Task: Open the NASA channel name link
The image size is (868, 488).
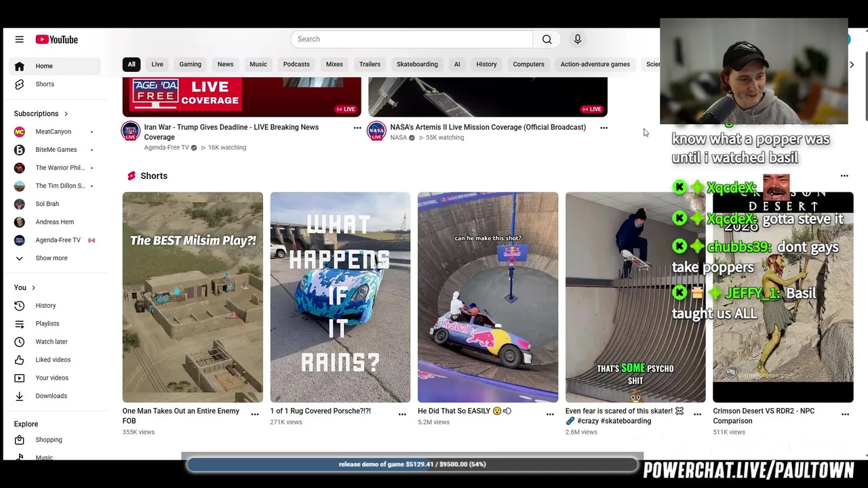Action: point(398,138)
